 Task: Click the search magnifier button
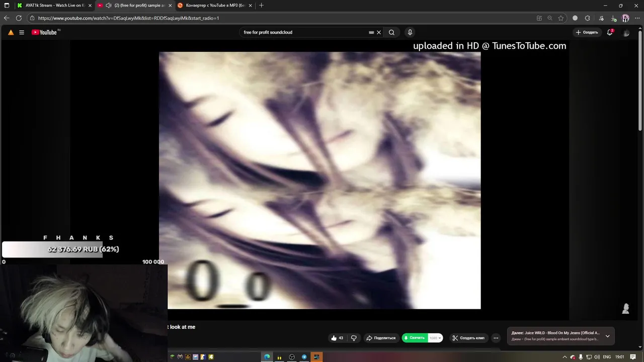click(391, 32)
